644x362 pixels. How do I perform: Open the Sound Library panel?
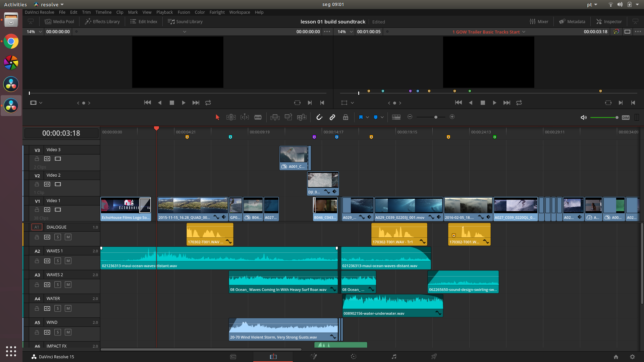point(185,21)
